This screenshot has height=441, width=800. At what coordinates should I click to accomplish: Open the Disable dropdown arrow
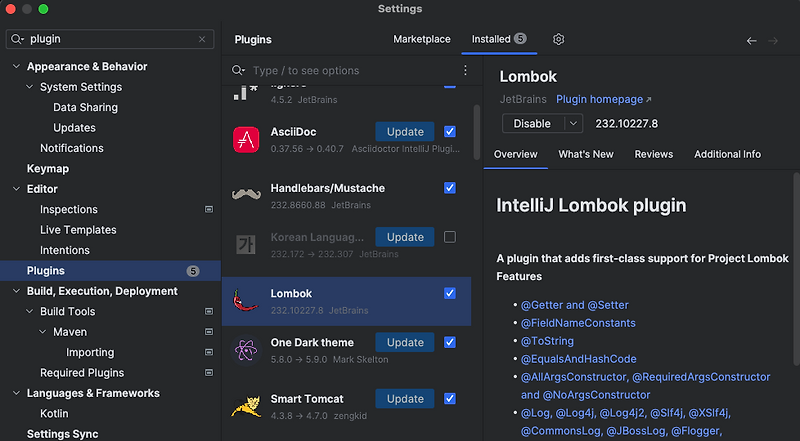(x=573, y=124)
